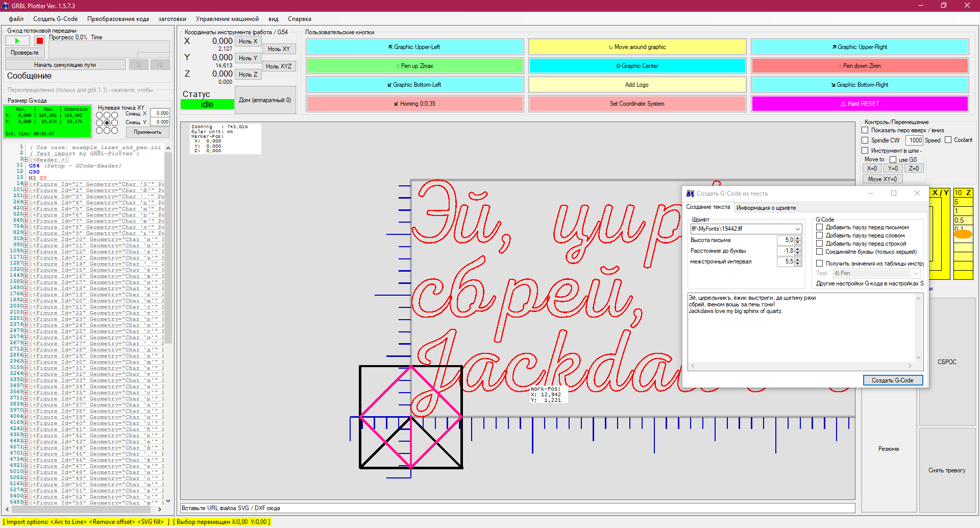Click the Graphic Upper-Left arrow button
The width and height of the screenshot is (980, 528).
point(414,47)
